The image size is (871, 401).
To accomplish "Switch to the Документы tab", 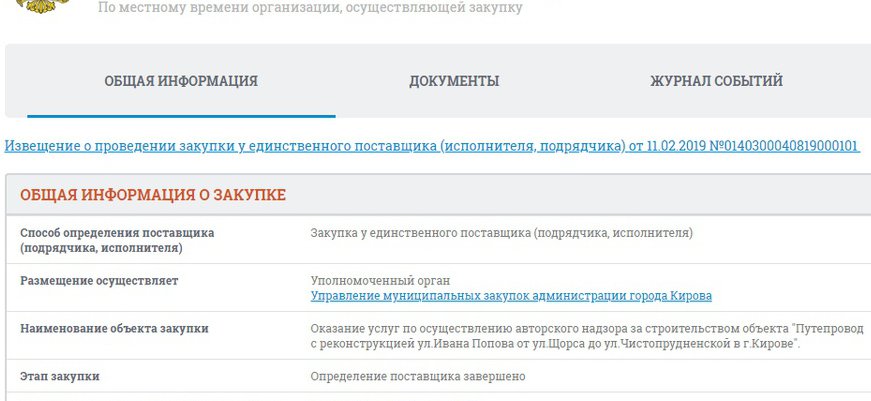I will pyautogui.click(x=454, y=81).
